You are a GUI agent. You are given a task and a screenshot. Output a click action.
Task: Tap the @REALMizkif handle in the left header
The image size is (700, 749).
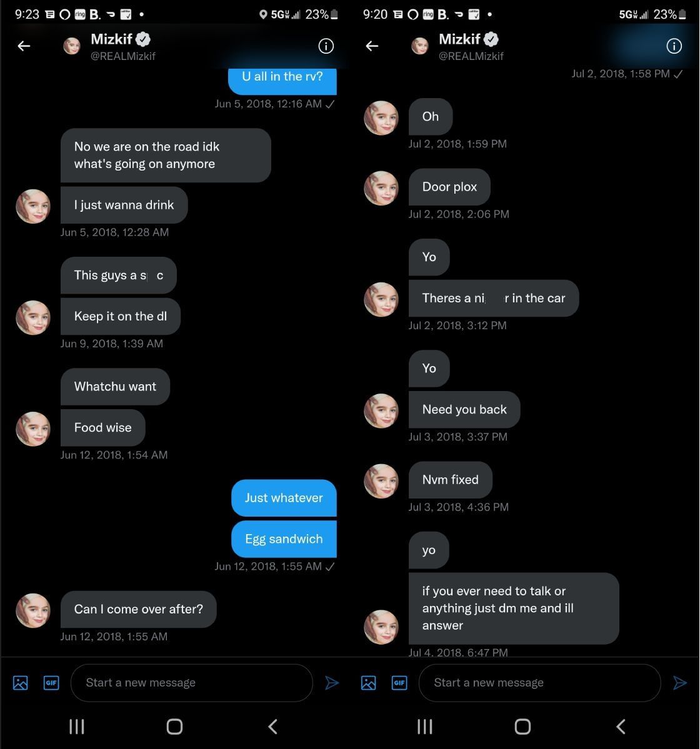click(124, 56)
